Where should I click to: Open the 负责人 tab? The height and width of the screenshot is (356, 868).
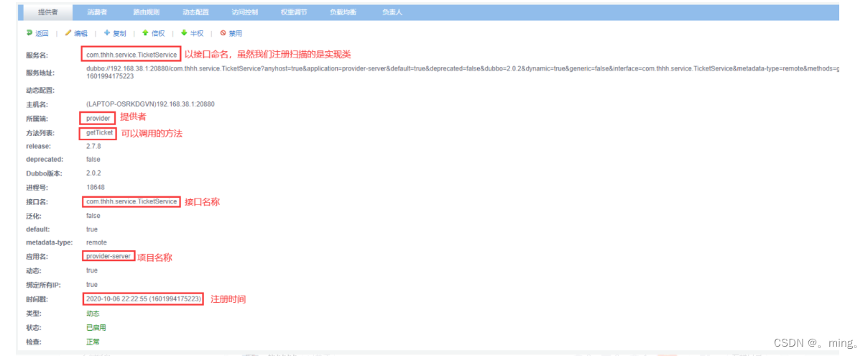click(x=392, y=12)
